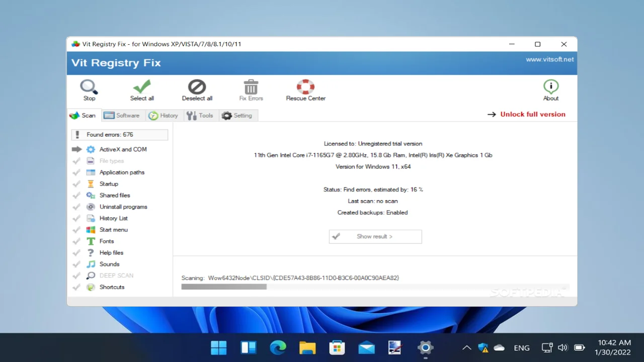This screenshot has width=644, height=362.
Task: Toggle the Start menu checkmark
Action: [76, 230]
